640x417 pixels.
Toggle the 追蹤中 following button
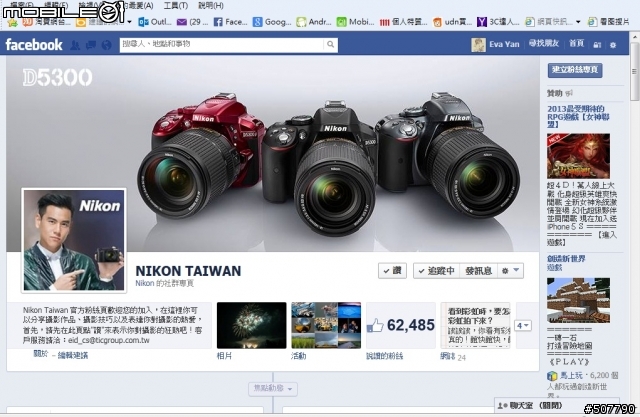tap(436, 271)
